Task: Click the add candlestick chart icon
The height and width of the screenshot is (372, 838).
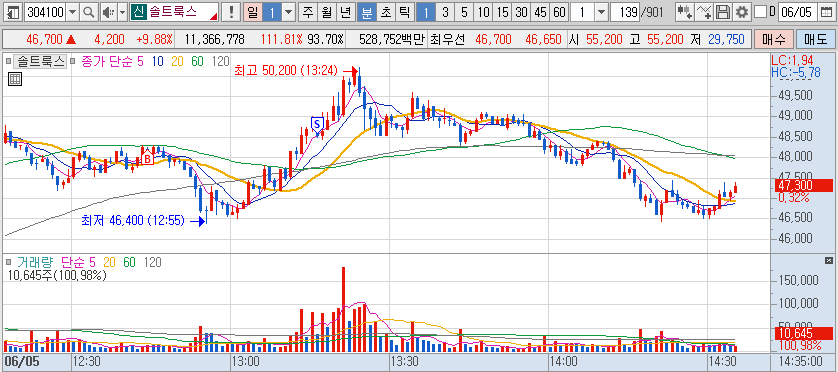Action: (685, 12)
